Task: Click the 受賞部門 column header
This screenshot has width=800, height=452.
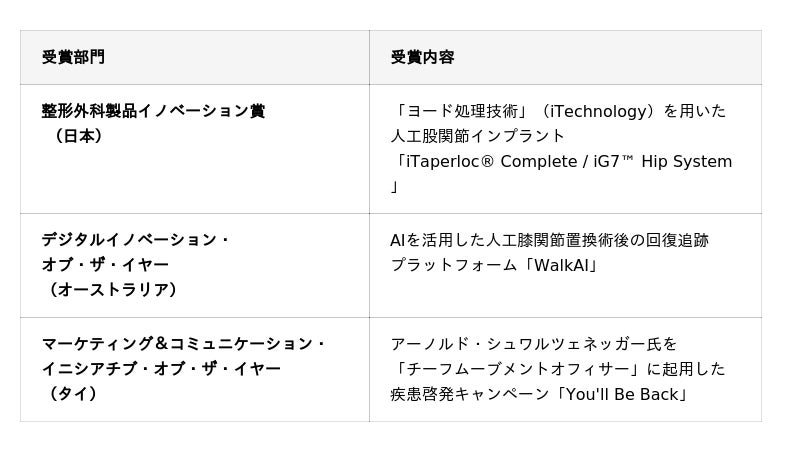Action: point(73,57)
